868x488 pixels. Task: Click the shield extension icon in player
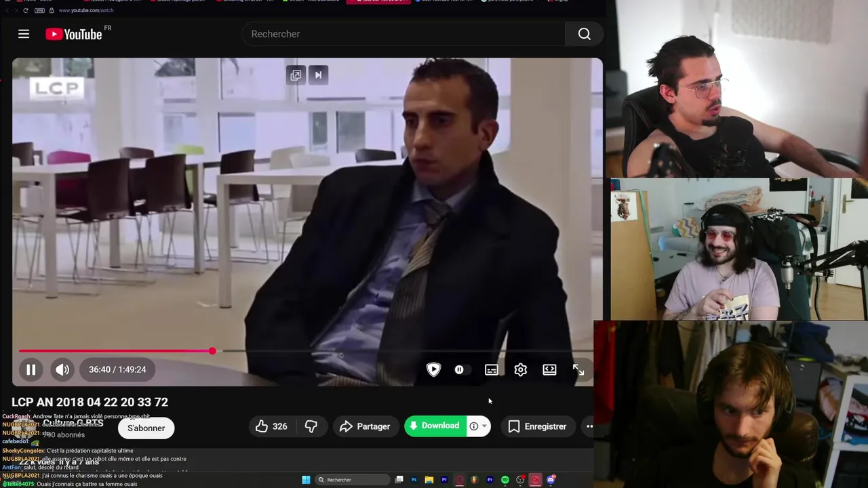(433, 369)
